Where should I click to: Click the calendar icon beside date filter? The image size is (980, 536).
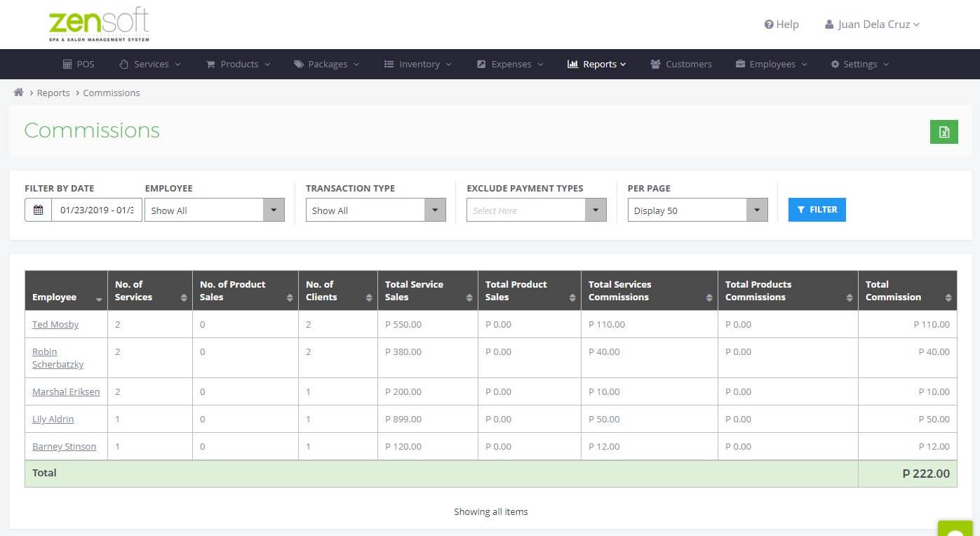(38, 210)
